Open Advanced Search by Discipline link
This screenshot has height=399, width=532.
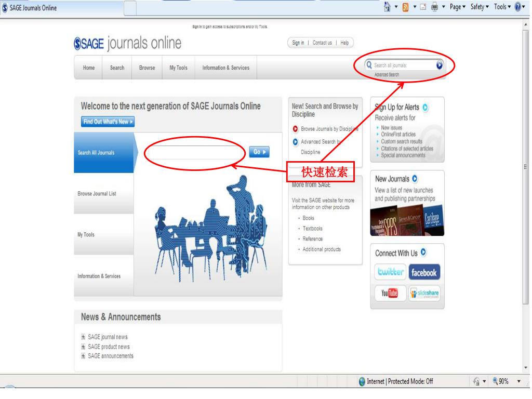tap(321, 147)
